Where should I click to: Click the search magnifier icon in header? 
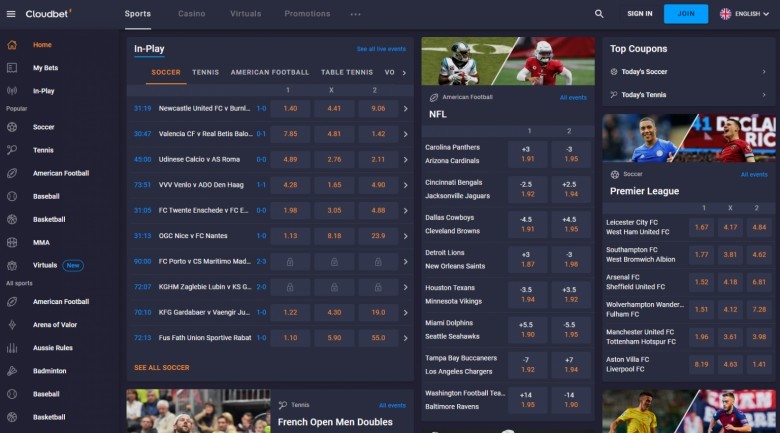point(599,14)
